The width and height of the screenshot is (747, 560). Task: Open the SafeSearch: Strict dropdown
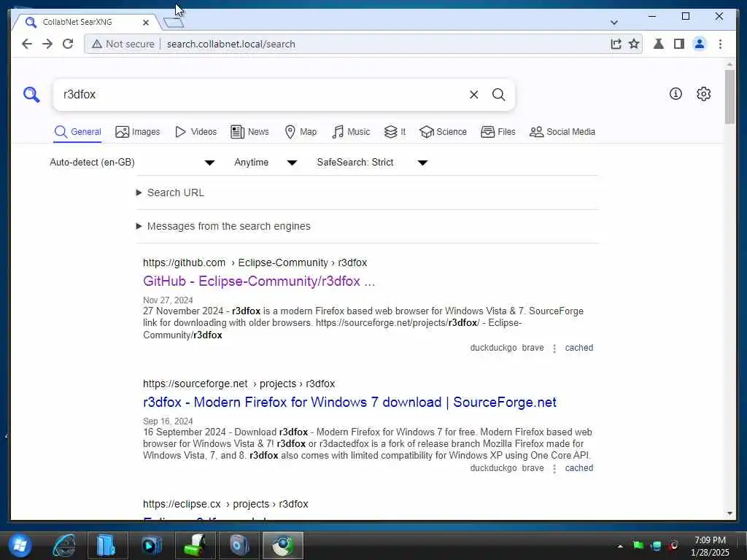(x=372, y=163)
